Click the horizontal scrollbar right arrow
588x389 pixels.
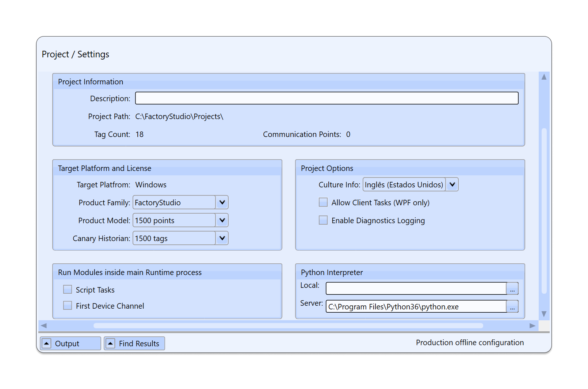point(532,325)
